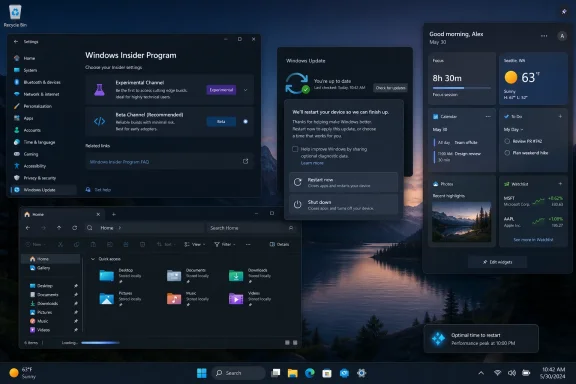The width and height of the screenshot is (576, 384).
Task: Add a stock with the Watchlist plus icon
Action: [x=560, y=184]
